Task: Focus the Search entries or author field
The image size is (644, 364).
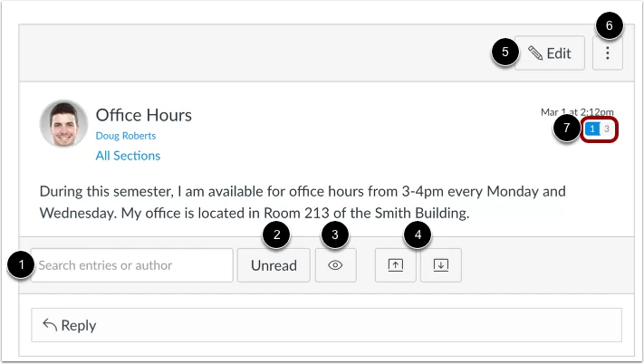Action: (x=132, y=266)
